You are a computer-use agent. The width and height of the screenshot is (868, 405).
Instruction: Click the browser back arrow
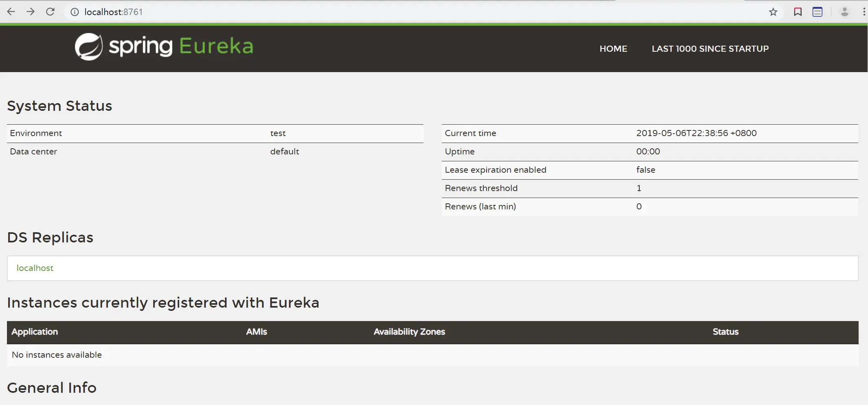11,12
